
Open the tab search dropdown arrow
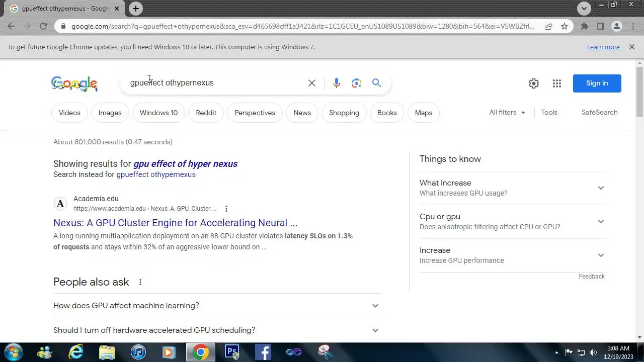[x=584, y=9]
